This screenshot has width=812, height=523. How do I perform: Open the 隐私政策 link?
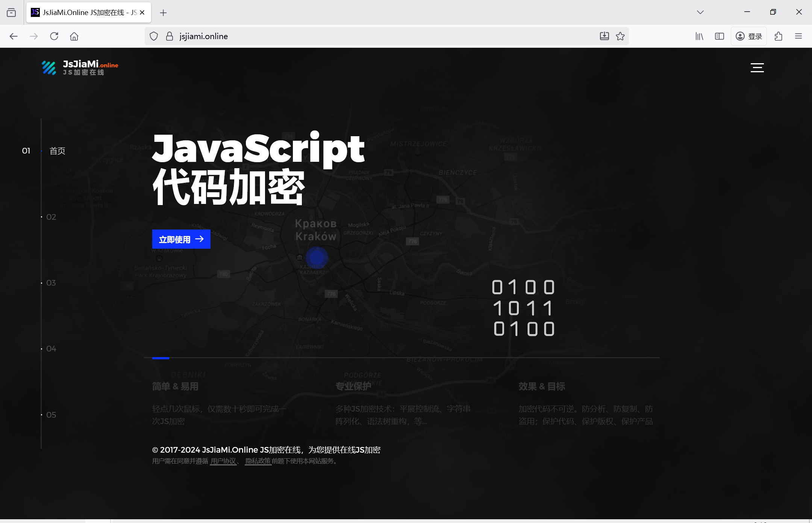click(258, 461)
